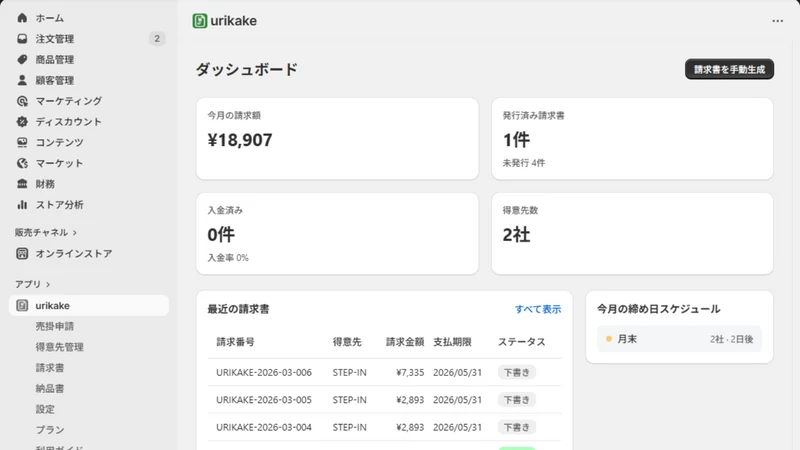800x450 pixels.
Task: Open 設定 submenu item under urikake
Action: [x=45, y=409]
